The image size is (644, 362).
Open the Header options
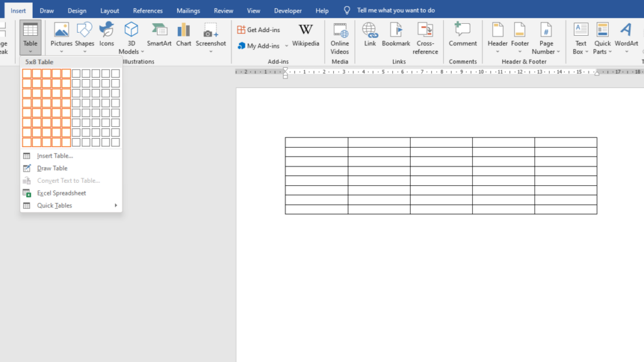pos(497,38)
